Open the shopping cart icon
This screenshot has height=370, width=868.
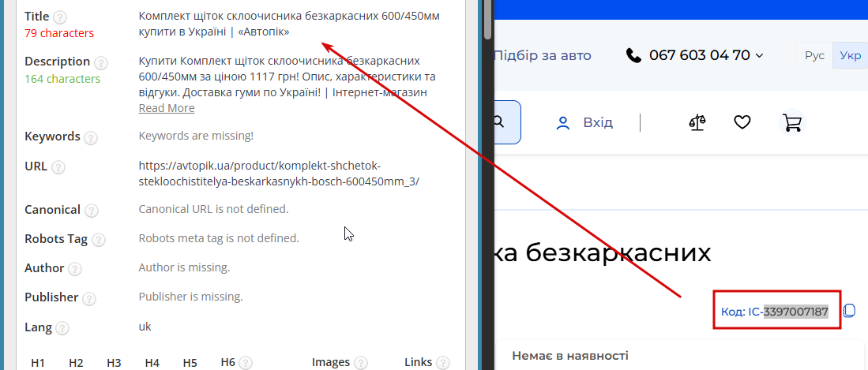coord(793,123)
